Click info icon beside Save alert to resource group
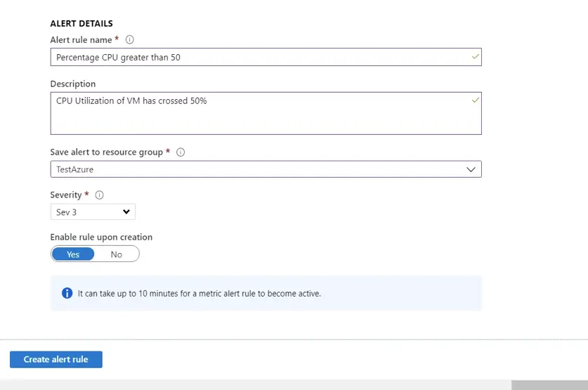 [181, 152]
